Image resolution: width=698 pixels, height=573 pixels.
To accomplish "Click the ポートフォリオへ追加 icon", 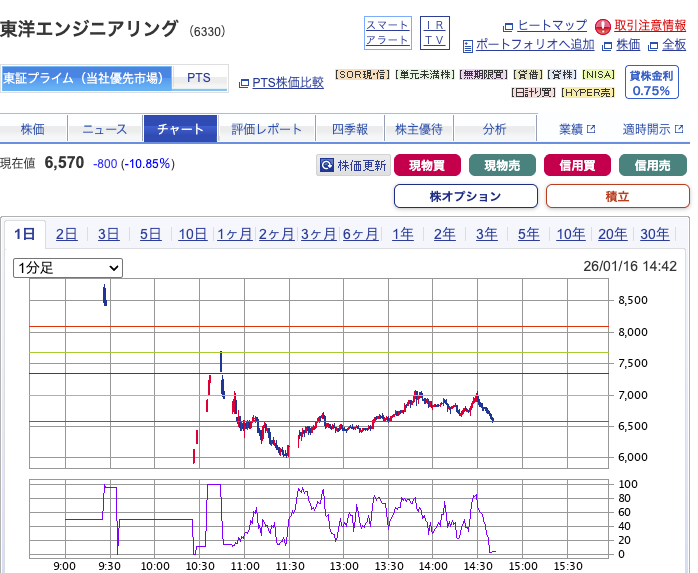I will click(x=467, y=45).
